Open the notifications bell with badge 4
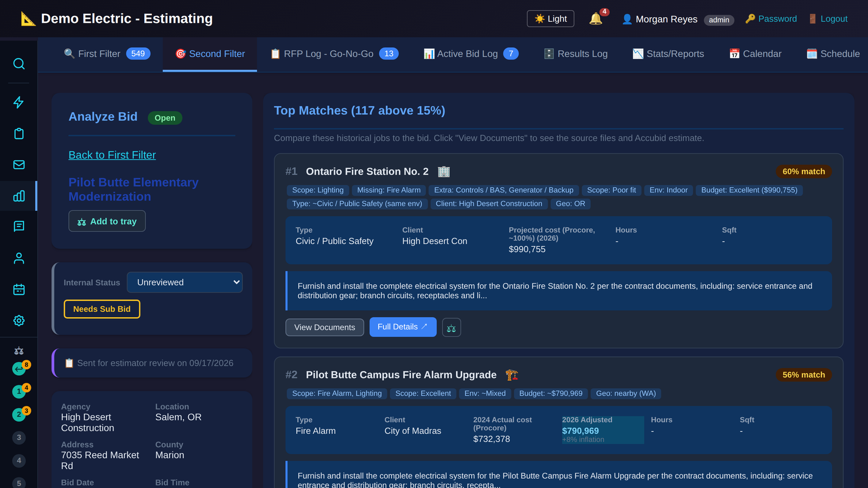 coord(596,18)
